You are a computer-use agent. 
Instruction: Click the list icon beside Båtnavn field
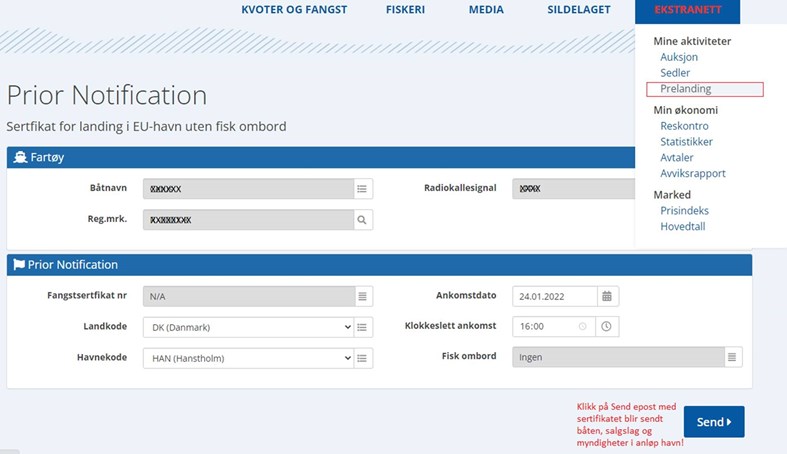(362, 188)
